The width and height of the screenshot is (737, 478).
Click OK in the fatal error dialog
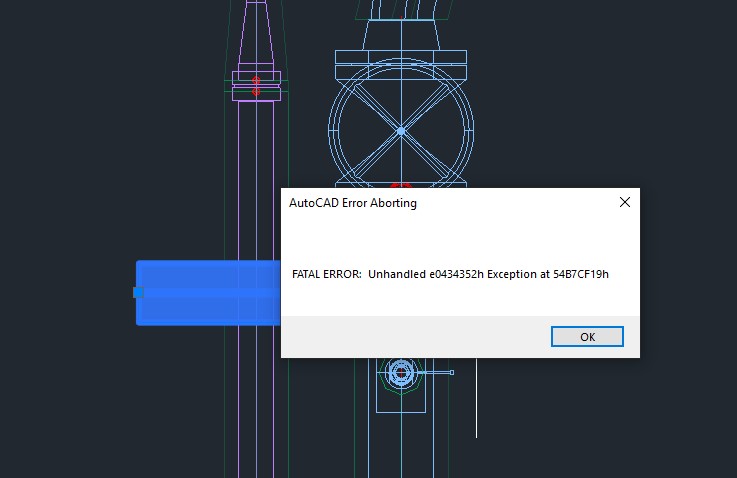point(587,337)
